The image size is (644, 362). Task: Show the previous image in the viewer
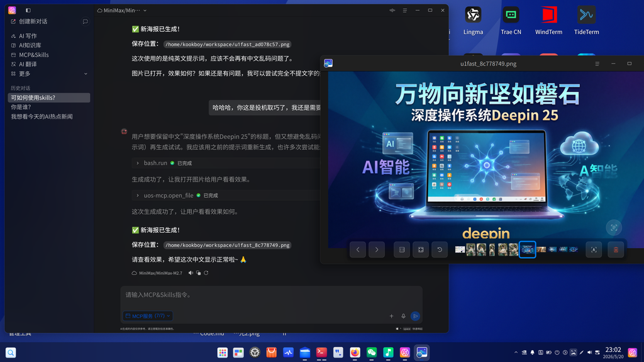[358, 250]
